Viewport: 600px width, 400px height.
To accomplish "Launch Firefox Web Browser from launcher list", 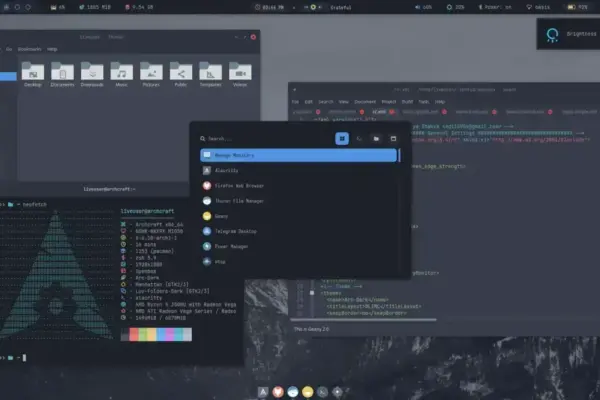I will tap(298, 186).
